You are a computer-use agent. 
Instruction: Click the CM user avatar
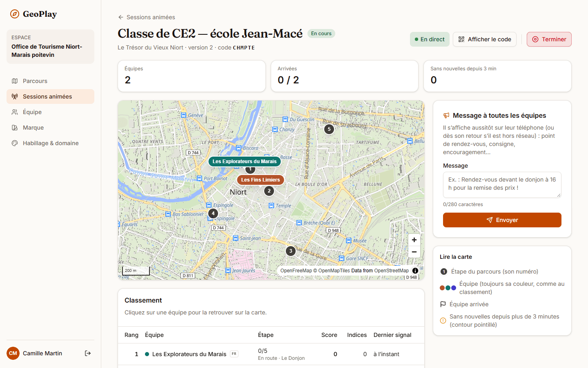coord(13,353)
